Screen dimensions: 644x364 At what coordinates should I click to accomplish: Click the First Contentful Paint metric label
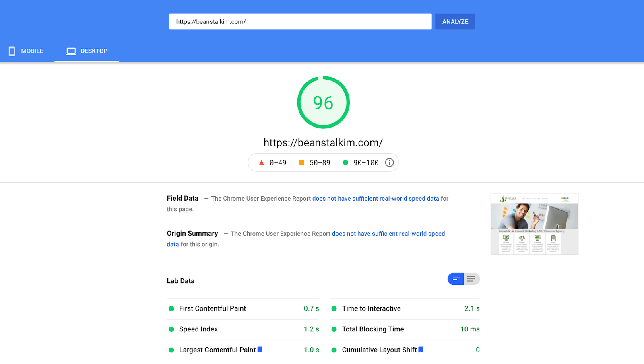click(x=213, y=308)
